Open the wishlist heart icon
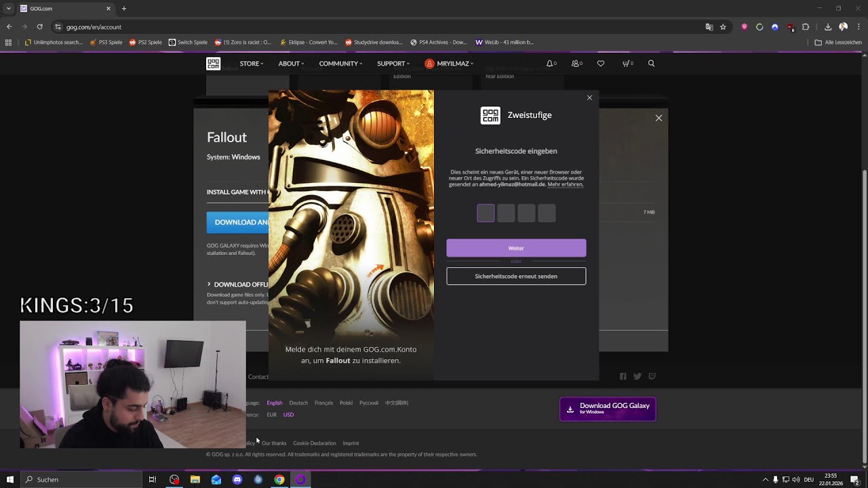 click(x=601, y=64)
